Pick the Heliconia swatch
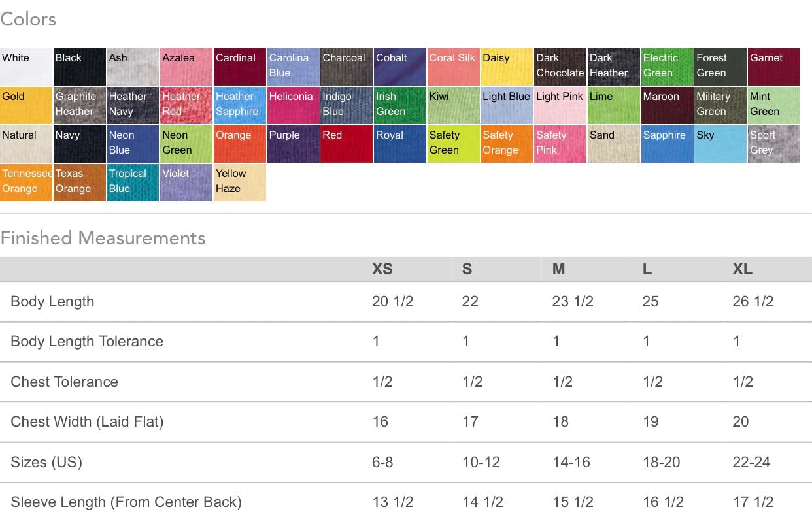812x524 pixels. 293,105
